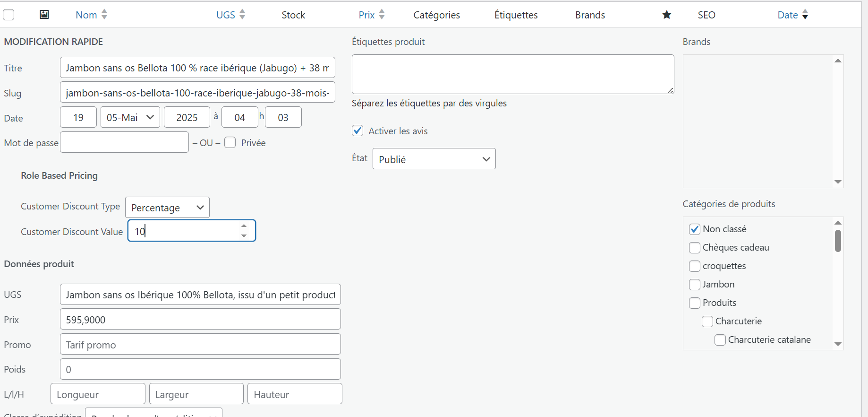Click into the Étiquettes produit text area
The image size is (868, 417).
point(512,74)
